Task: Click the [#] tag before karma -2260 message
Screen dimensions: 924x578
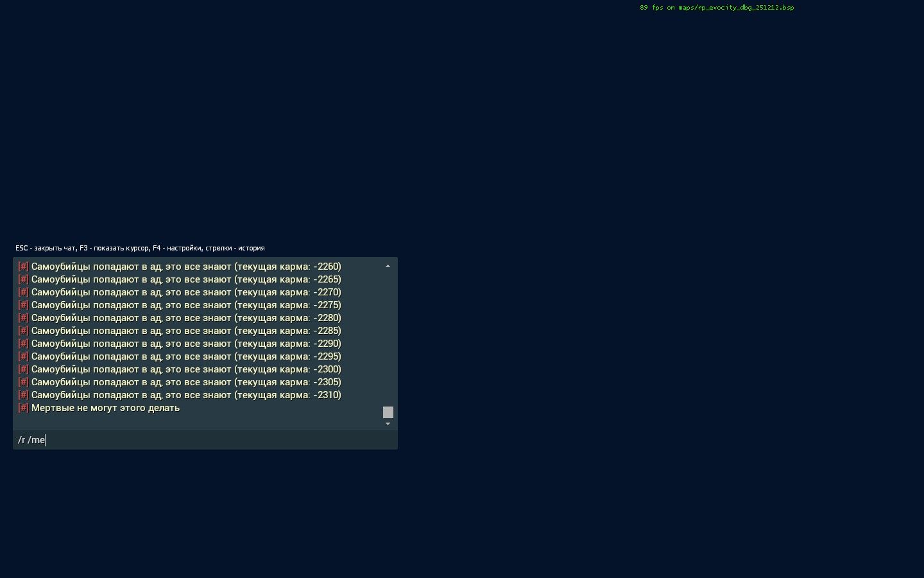Action: [23, 267]
